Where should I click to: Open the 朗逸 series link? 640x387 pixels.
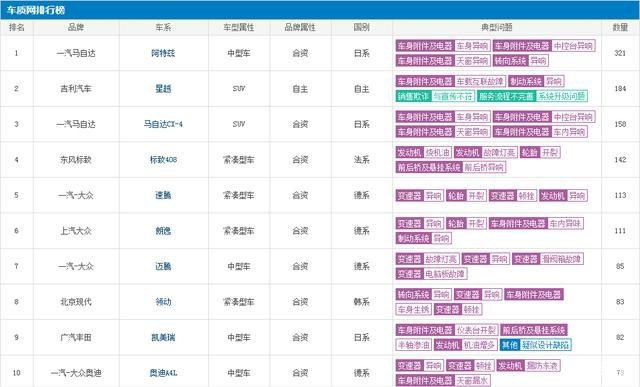(x=163, y=231)
